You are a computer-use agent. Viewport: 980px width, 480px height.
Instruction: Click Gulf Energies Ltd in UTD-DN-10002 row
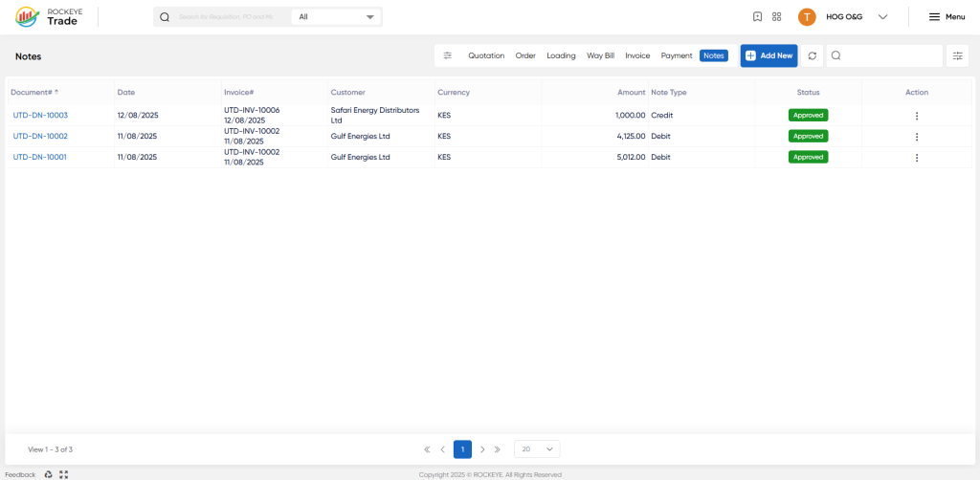coord(360,136)
